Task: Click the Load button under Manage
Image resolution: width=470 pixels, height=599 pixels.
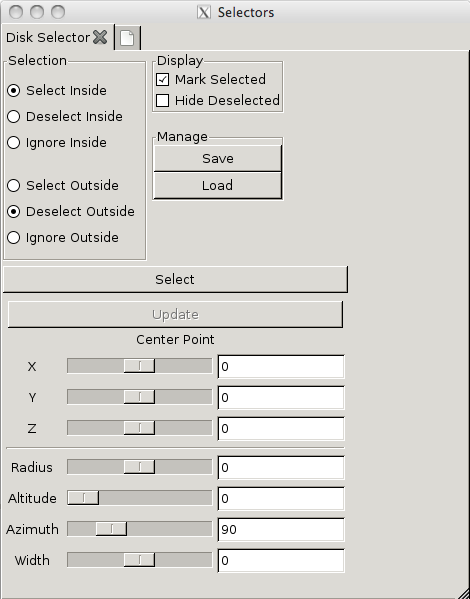Action: (x=217, y=186)
